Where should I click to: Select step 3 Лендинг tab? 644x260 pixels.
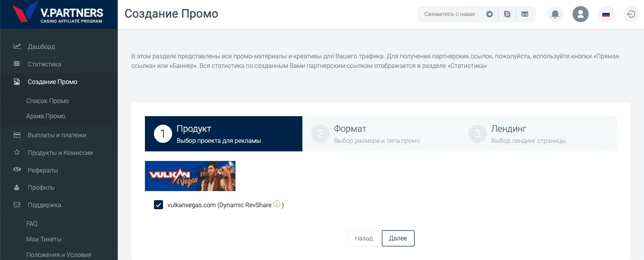click(x=538, y=134)
